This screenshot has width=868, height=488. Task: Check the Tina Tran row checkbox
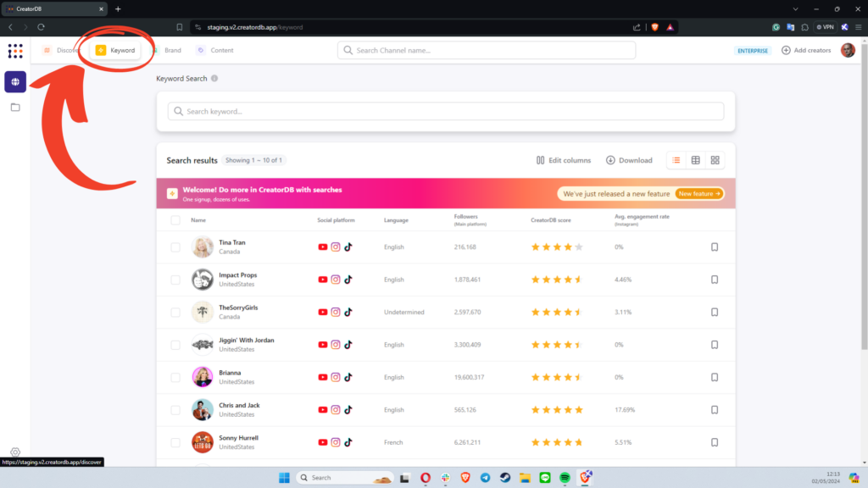click(x=175, y=247)
